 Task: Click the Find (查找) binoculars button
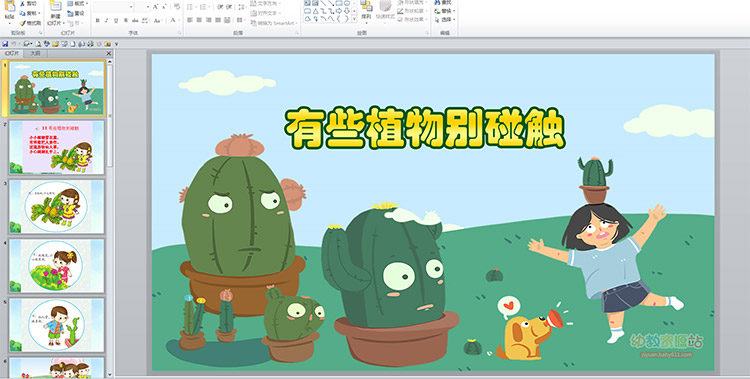point(443,2)
